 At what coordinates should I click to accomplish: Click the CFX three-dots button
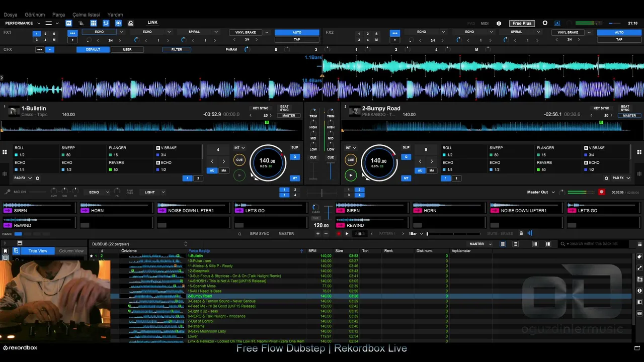[40, 50]
